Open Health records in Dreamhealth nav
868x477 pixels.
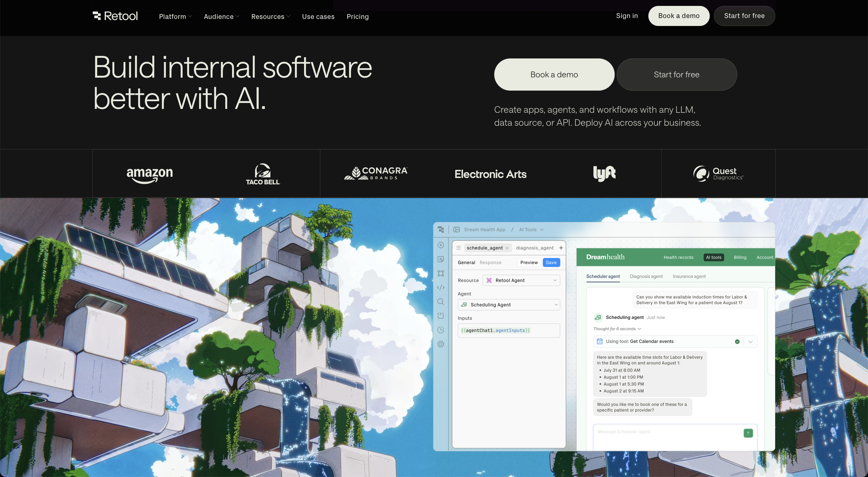pyautogui.click(x=678, y=257)
